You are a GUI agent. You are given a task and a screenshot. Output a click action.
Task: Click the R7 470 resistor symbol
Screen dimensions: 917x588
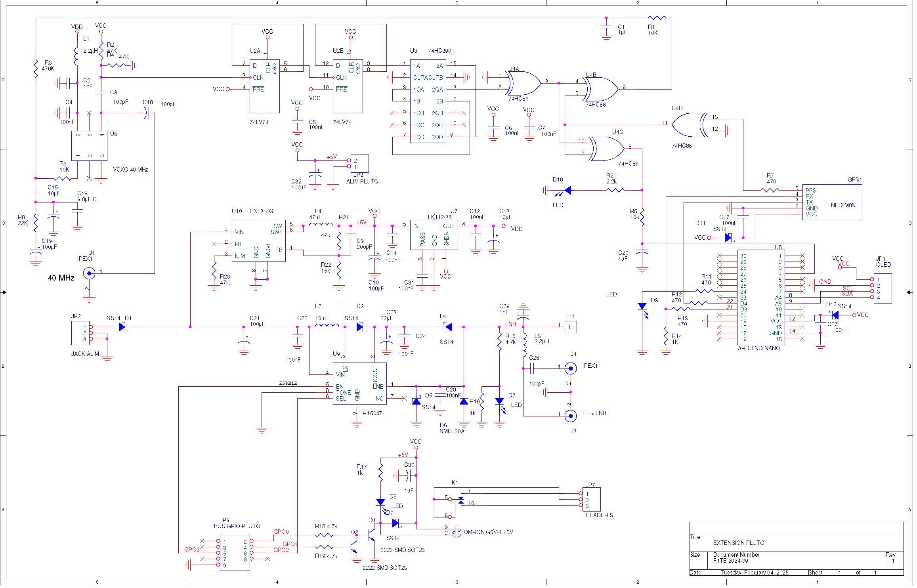tap(770, 190)
